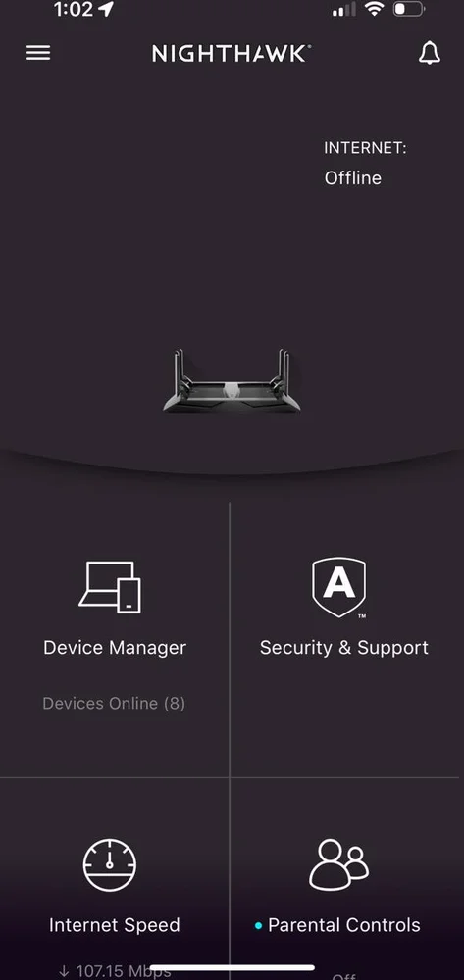464x980 pixels.
Task: Tap the Offline internet status text
Action: click(x=353, y=178)
